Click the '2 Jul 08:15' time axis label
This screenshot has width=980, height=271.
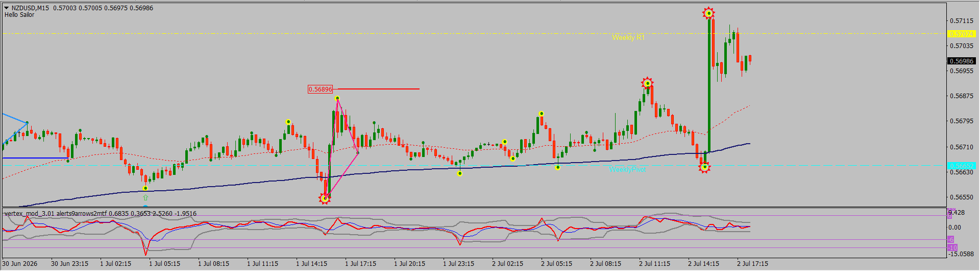click(x=606, y=264)
